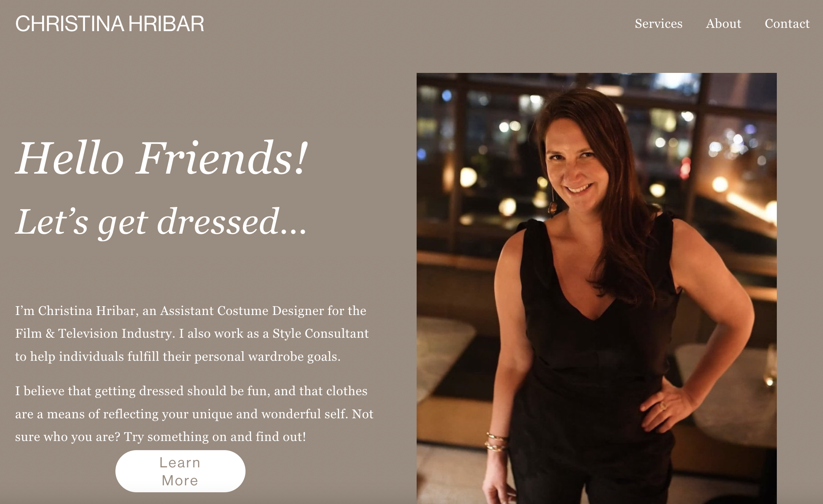This screenshot has width=823, height=504.
Task: Click the dangling earring in the photo
Action: click(x=552, y=200)
